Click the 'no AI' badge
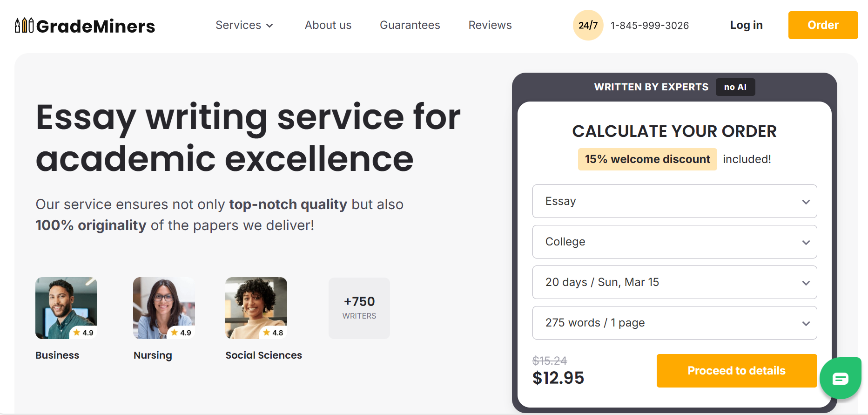This screenshot has height=415, width=868. (735, 87)
